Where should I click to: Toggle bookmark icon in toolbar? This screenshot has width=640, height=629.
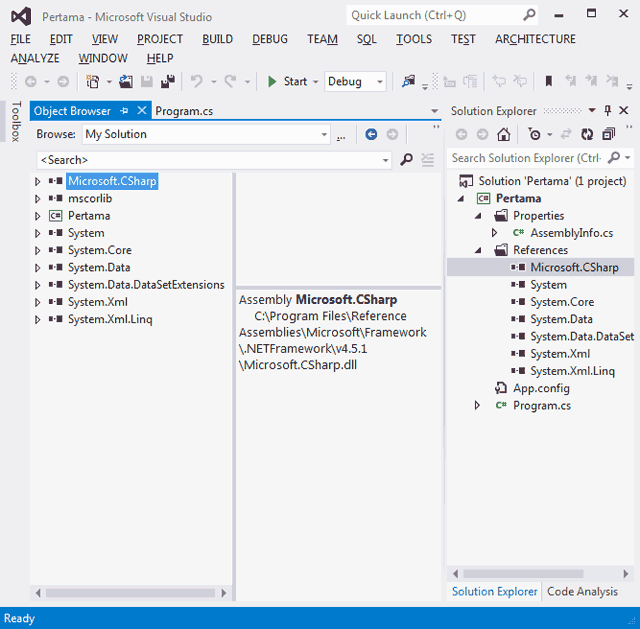click(549, 82)
